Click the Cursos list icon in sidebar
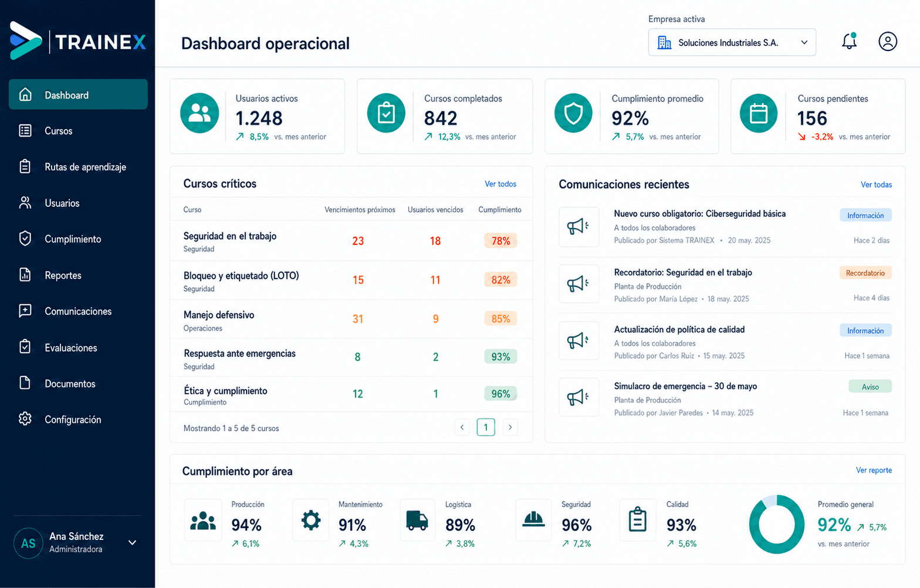The height and width of the screenshot is (588, 920). tap(25, 131)
